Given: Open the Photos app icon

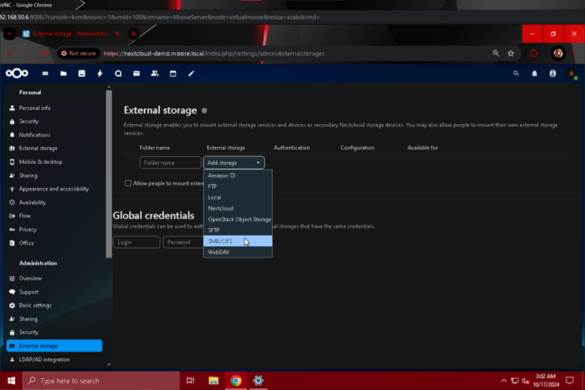Looking at the screenshot, I should (x=82, y=74).
